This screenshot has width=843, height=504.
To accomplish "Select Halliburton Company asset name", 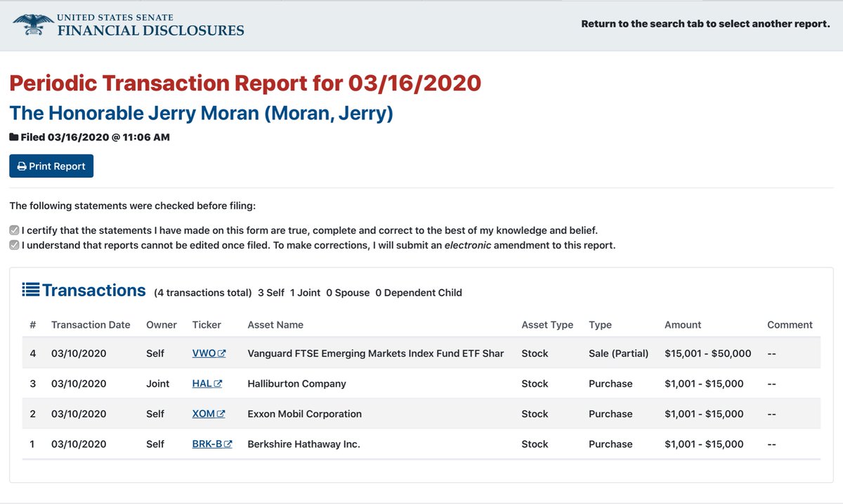I will [x=296, y=383].
